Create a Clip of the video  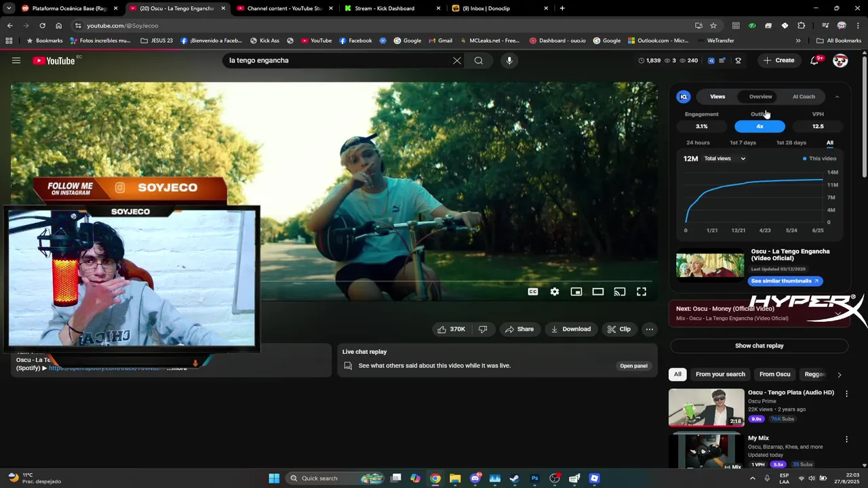618,329
